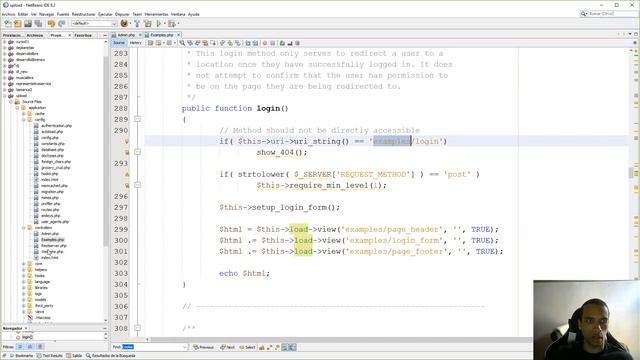Toggle wrap-around button in Find bar

(x=293, y=347)
